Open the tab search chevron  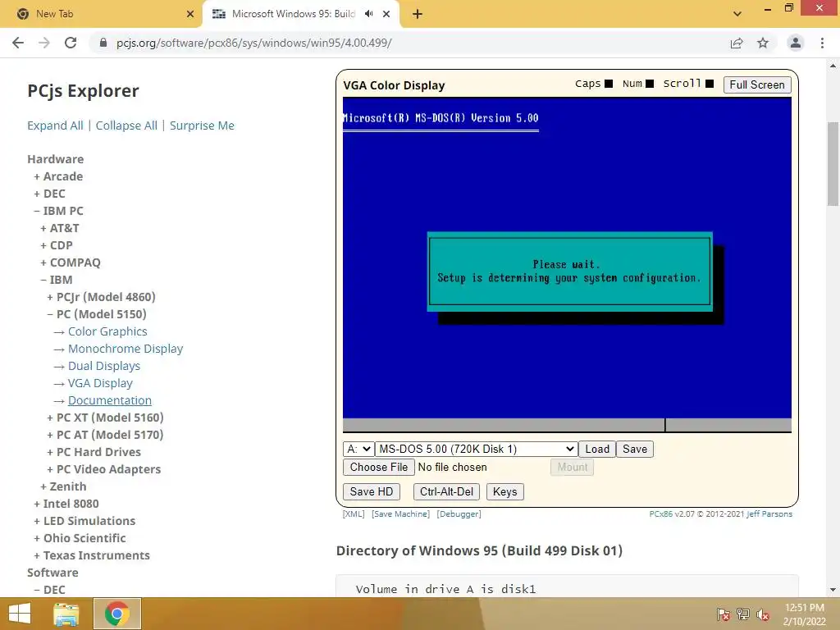[737, 14]
